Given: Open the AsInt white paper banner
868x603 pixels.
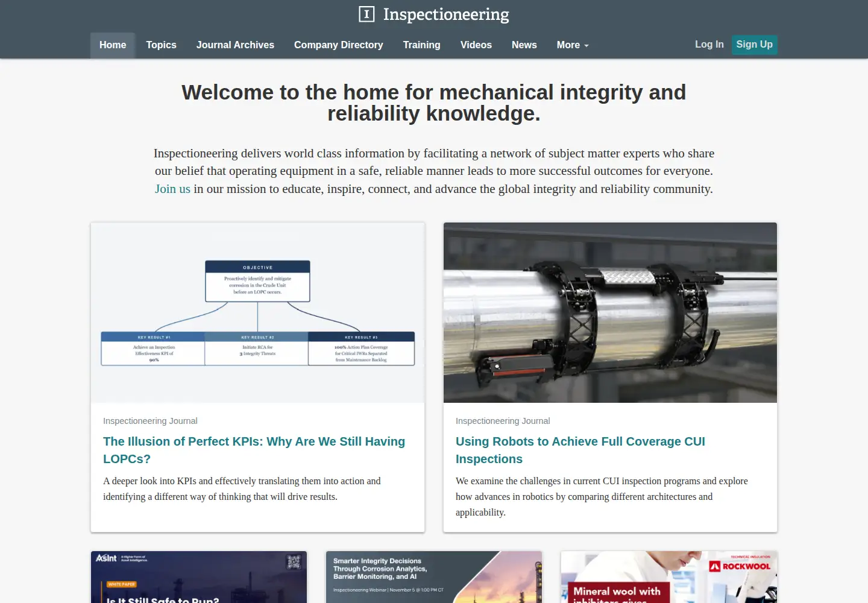Looking at the screenshot, I should 199,577.
